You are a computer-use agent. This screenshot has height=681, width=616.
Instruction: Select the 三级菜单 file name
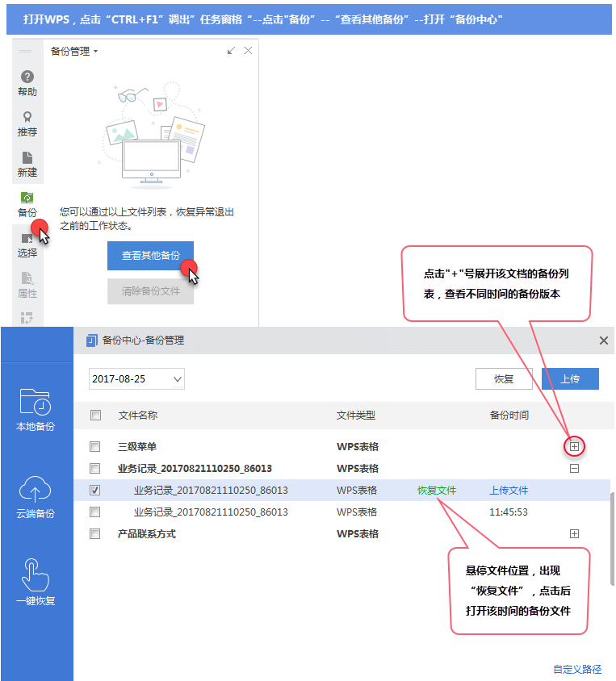click(x=137, y=446)
